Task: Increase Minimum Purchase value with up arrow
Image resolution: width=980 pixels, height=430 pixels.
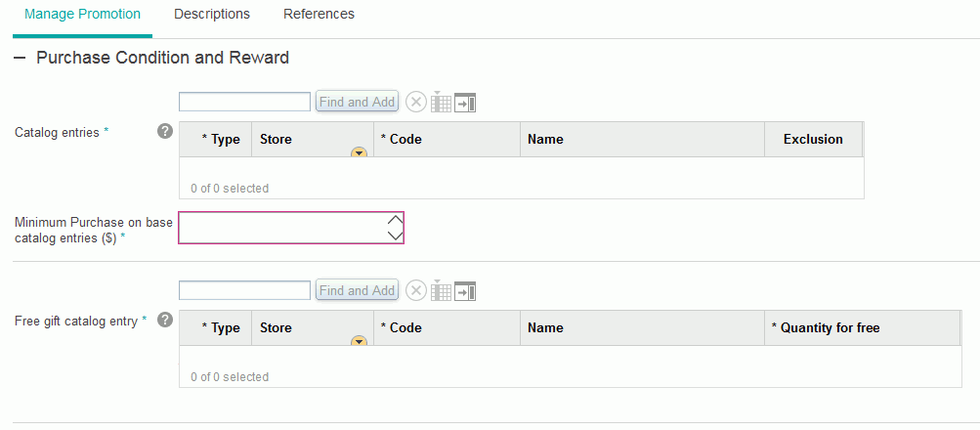Action: pos(395,220)
